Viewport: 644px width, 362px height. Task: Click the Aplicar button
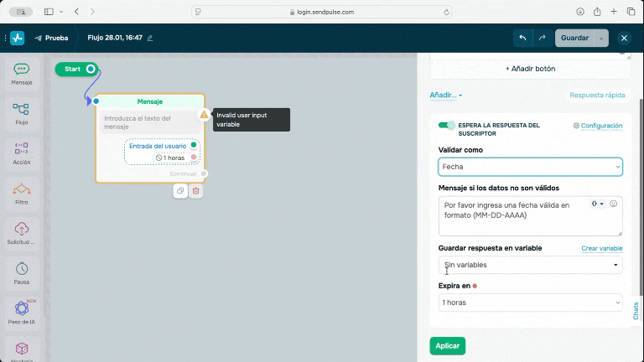(x=447, y=345)
